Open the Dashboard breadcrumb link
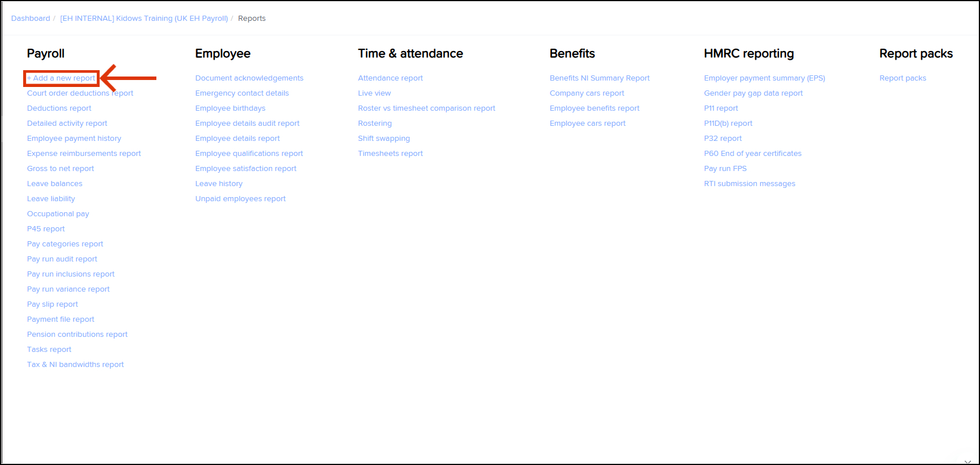This screenshot has width=980, height=465. (x=31, y=19)
